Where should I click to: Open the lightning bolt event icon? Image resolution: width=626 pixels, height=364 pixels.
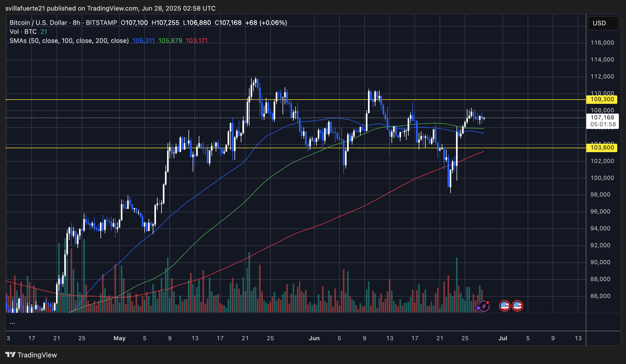coord(484,306)
